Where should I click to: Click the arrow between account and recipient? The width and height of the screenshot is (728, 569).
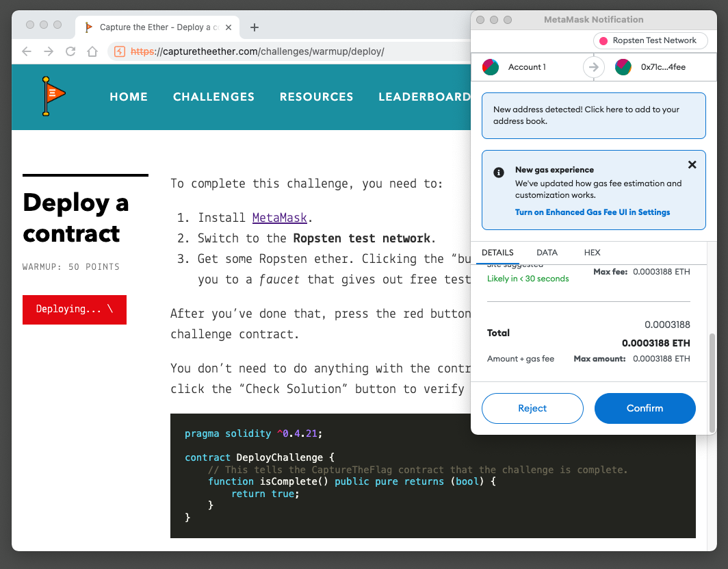tap(594, 67)
